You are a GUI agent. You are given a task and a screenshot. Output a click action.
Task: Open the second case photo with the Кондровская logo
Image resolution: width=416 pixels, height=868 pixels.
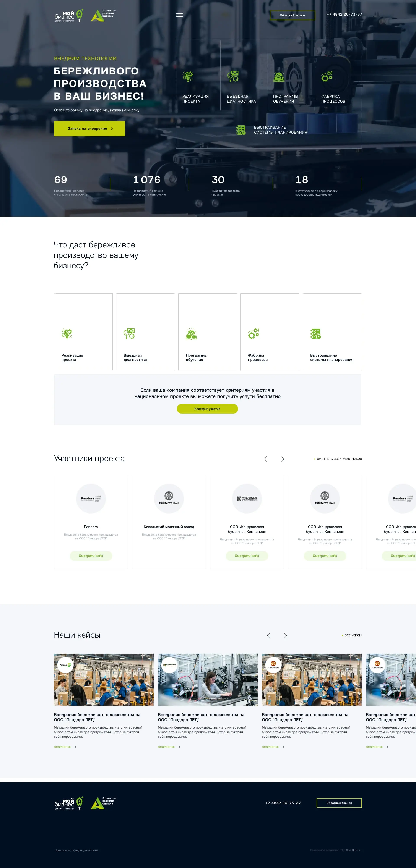click(x=208, y=680)
